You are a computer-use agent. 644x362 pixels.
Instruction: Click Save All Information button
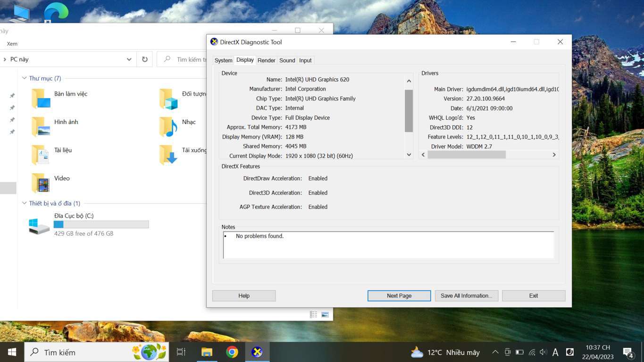[467, 296]
